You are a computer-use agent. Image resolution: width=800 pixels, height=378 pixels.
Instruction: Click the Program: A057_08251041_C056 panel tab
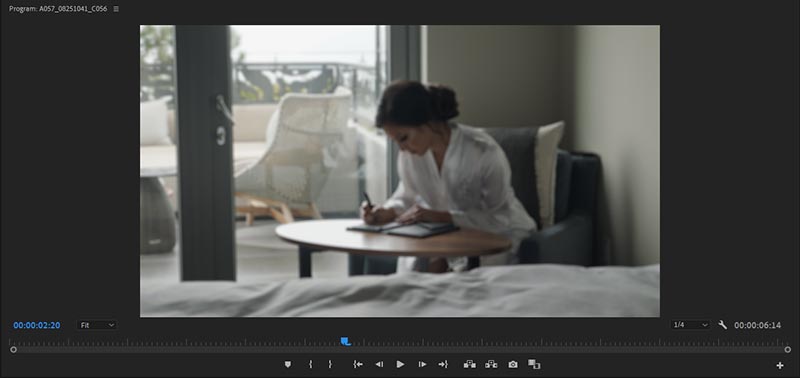[x=58, y=9]
